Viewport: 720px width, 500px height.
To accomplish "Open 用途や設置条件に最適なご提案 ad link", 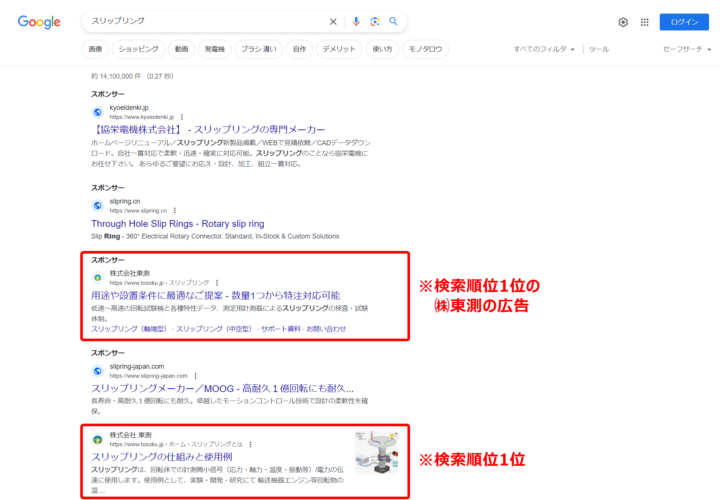I will click(x=215, y=295).
